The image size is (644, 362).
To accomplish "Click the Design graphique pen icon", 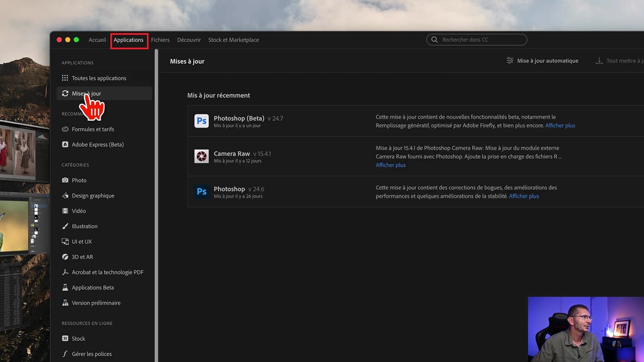I will coord(65,195).
